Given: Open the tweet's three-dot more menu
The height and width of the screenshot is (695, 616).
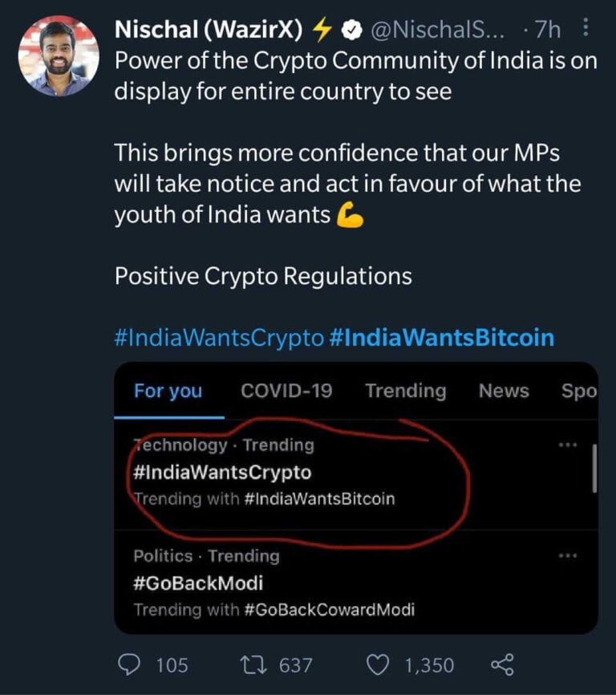Looking at the screenshot, I should tap(585, 30).
